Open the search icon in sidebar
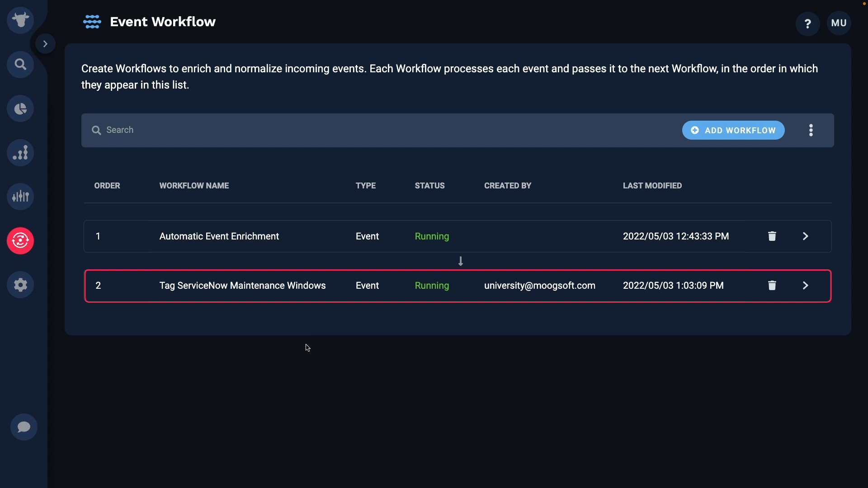 (20, 65)
